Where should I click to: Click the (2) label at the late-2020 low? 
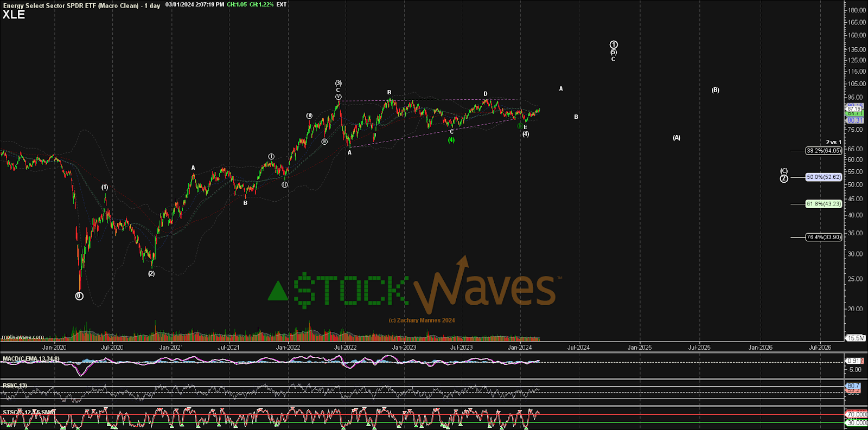pyautogui.click(x=151, y=273)
